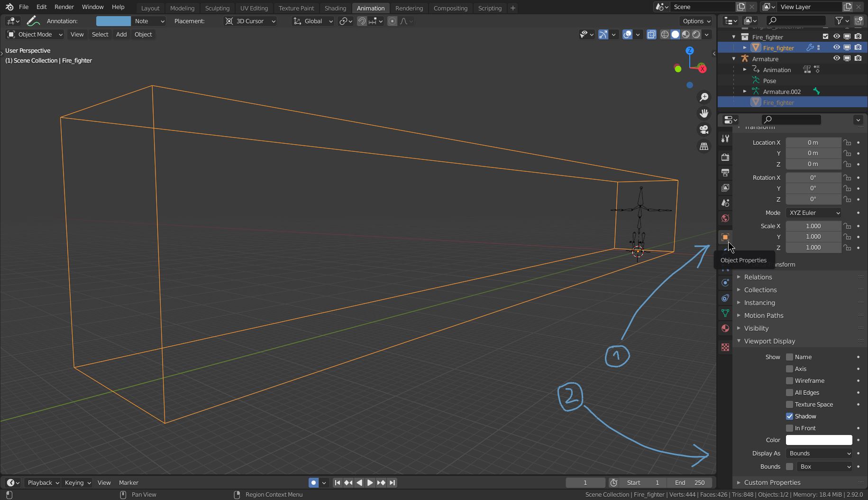The height and width of the screenshot is (500, 868).
Task: Open the Add menu in the viewport
Action: (x=121, y=34)
